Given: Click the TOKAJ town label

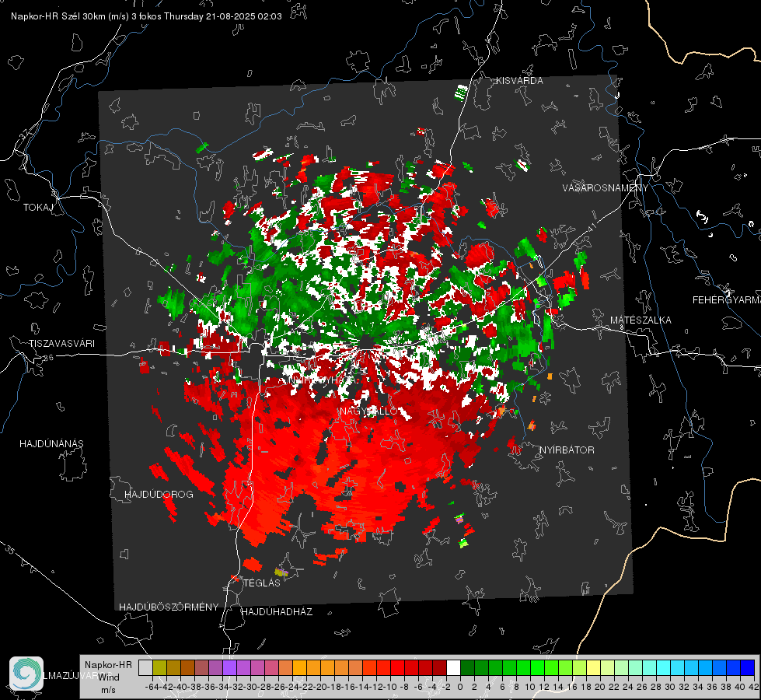Looking at the screenshot, I should (38, 208).
